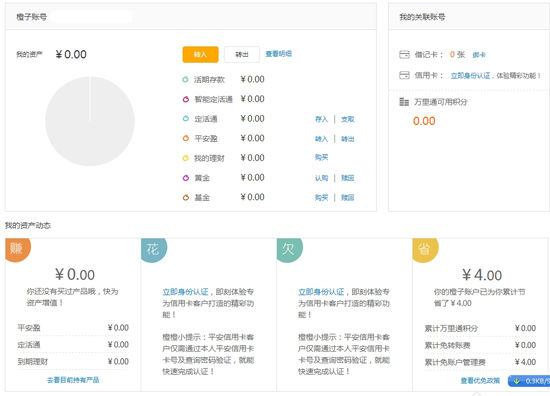Click 赎回 link in the 黄金 row
Image resolution: width=550 pixels, height=396 pixels.
[348, 178]
